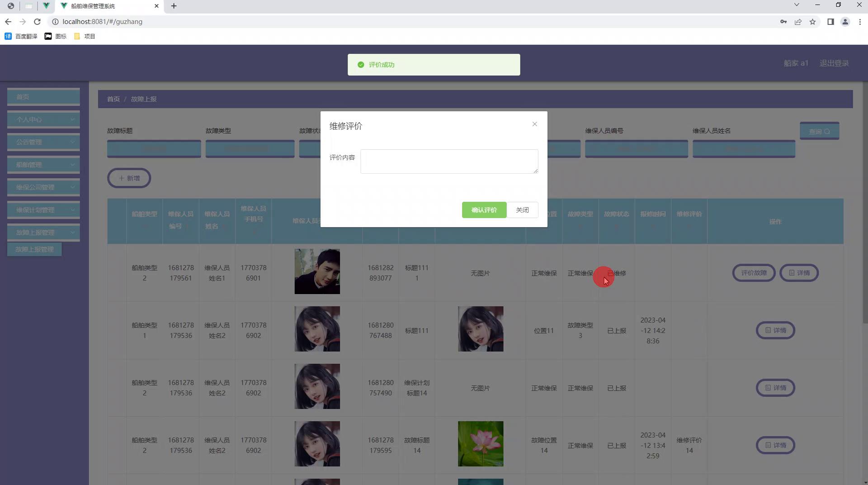
Task: Open the saved passwords key icon
Action: pos(783,22)
